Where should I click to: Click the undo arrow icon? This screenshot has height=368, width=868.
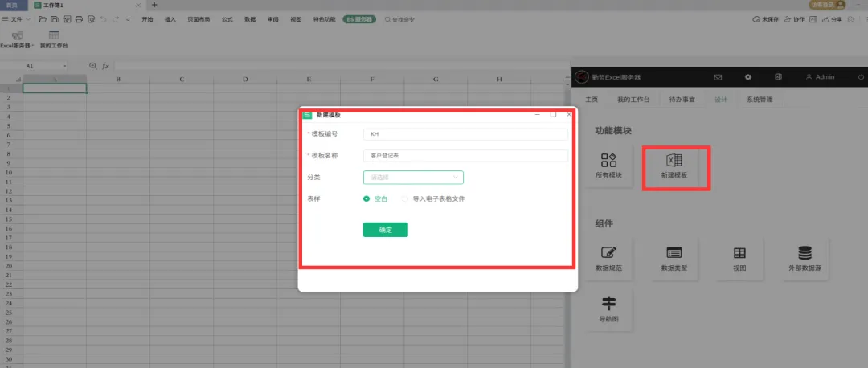pos(103,19)
